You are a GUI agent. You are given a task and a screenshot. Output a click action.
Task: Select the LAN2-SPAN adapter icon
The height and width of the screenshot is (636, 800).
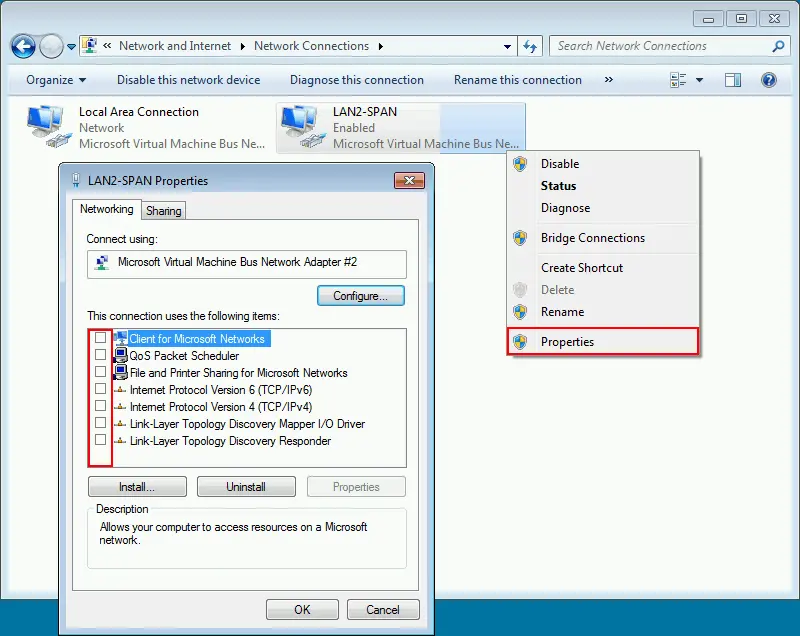pyautogui.click(x=303, y=126)
